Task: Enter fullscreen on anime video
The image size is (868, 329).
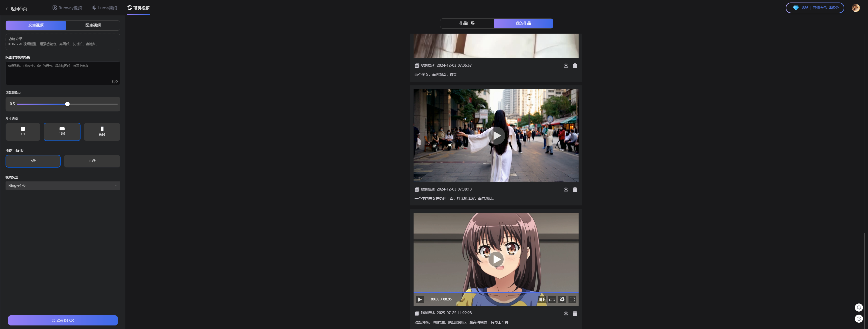Action: pos(572,299)
